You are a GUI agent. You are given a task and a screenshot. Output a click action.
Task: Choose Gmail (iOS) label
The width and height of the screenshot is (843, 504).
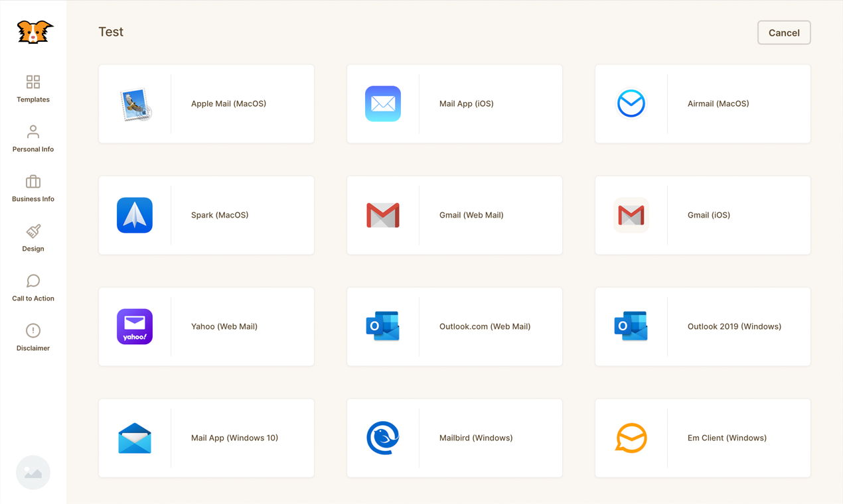709,215
